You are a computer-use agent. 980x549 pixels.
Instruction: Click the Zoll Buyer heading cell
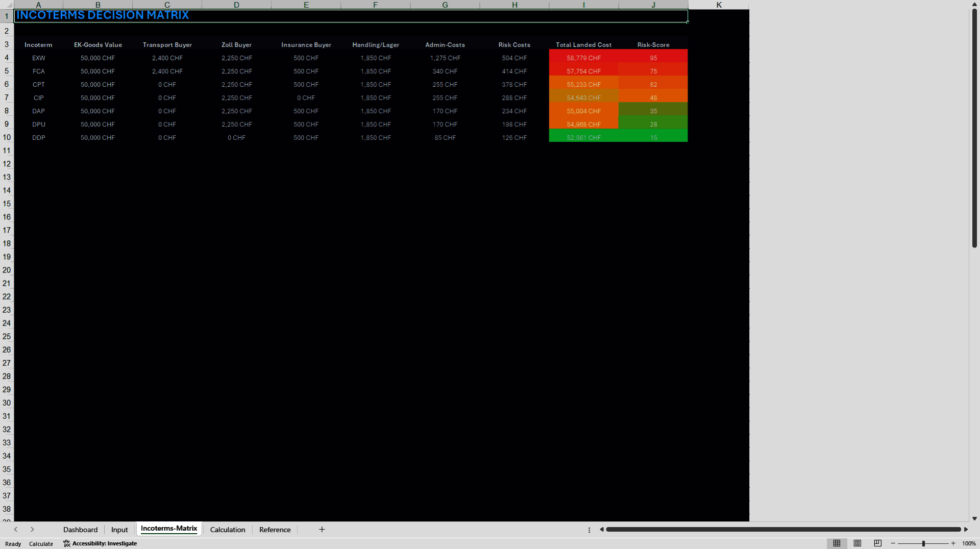coord(236,45)
